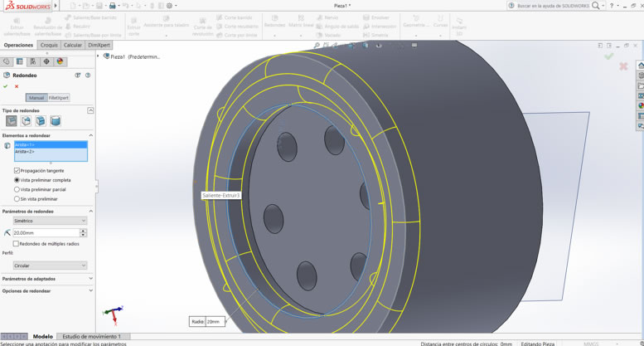Select Sin vista preliminar radio button
This screenshot has height=346, width=644.
coord(17,199)
